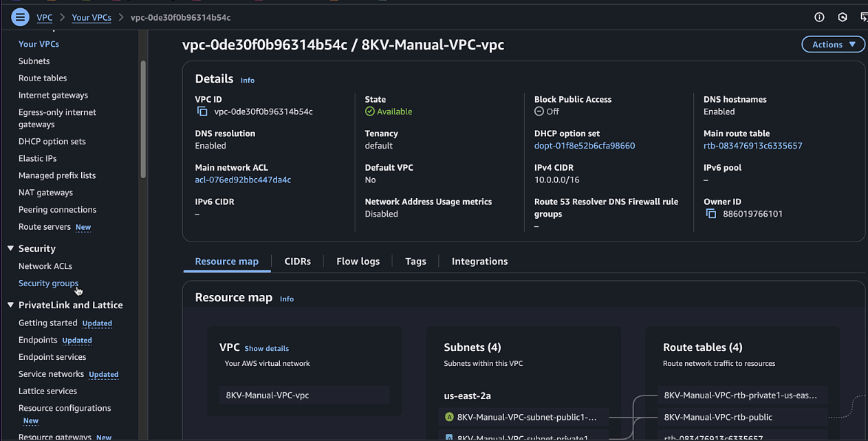Click the sidebar vertical scrollbar
Viewport: 868px width, 441px height.
click(143, 120)
